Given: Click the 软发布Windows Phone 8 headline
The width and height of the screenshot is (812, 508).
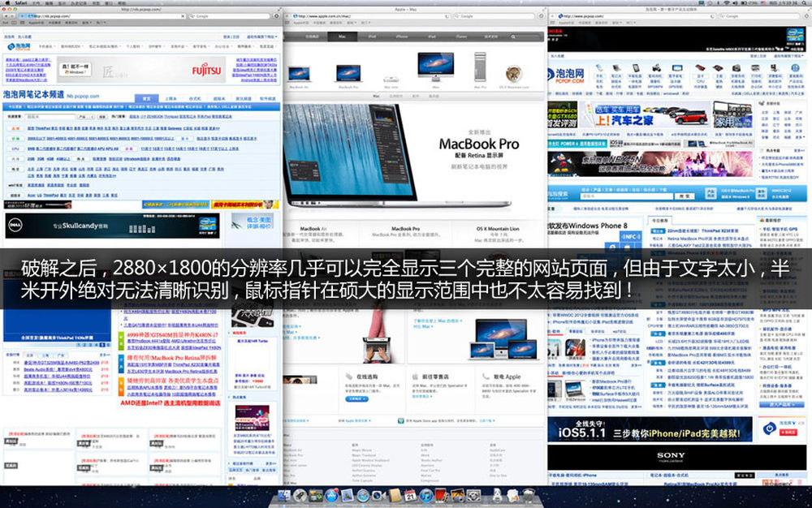Looking at the screenshot, I should pos(587,226).
